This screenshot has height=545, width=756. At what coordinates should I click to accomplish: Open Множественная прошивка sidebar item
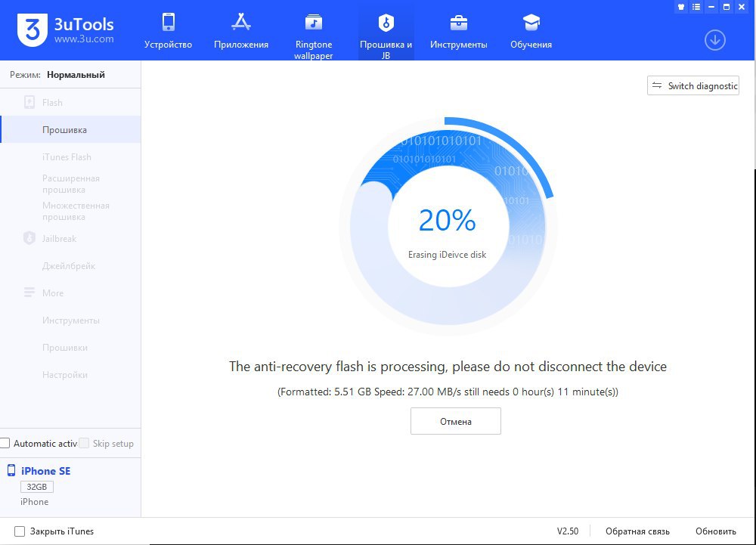tap(76, 211)
